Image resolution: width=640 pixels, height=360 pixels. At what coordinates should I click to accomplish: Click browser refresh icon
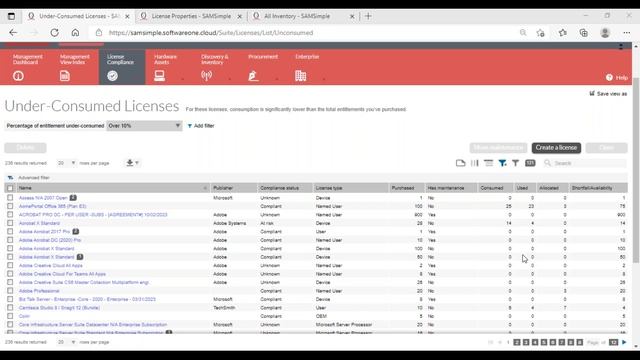tap(54, 33)
